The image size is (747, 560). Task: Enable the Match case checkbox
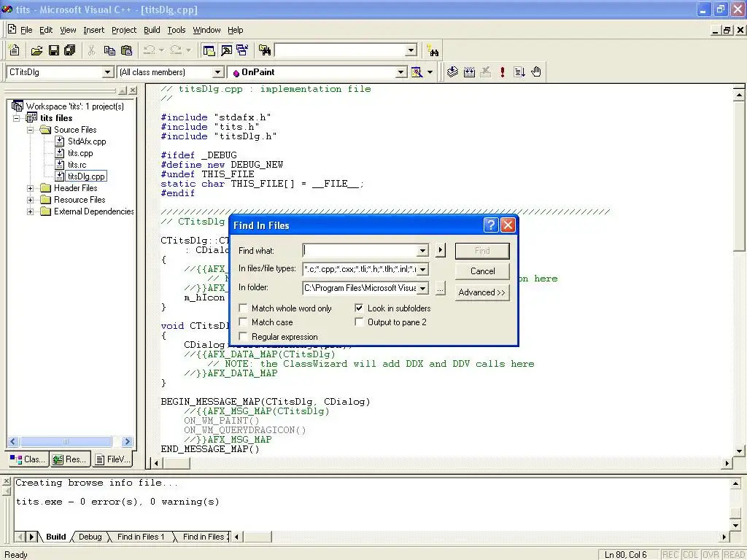coord(243,322)
